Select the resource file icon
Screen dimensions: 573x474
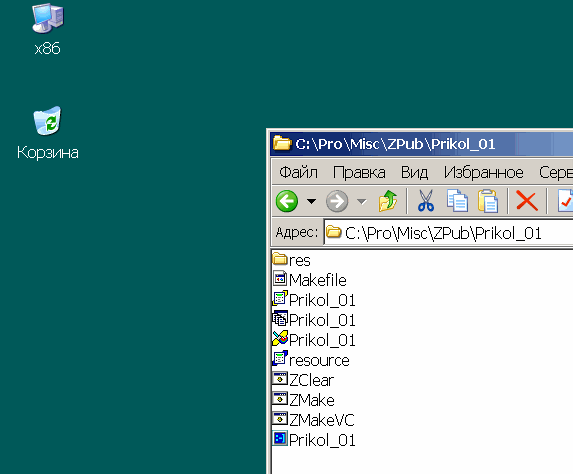(280, 359)
